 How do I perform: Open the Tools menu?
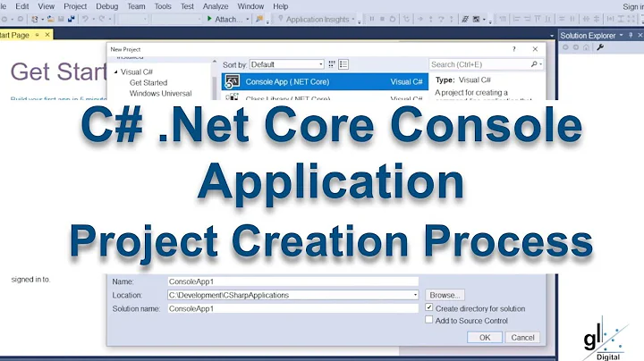pos(163,6)
